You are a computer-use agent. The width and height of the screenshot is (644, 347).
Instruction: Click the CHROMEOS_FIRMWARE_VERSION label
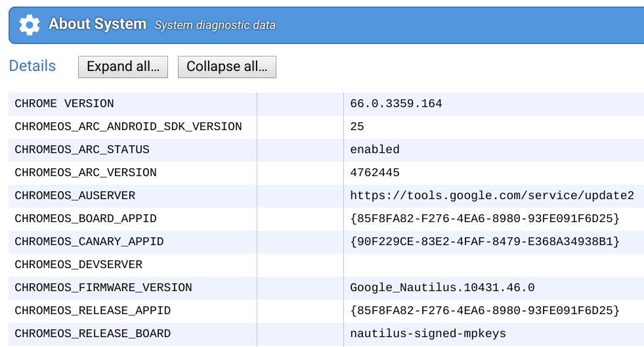(x=103, y=288)
